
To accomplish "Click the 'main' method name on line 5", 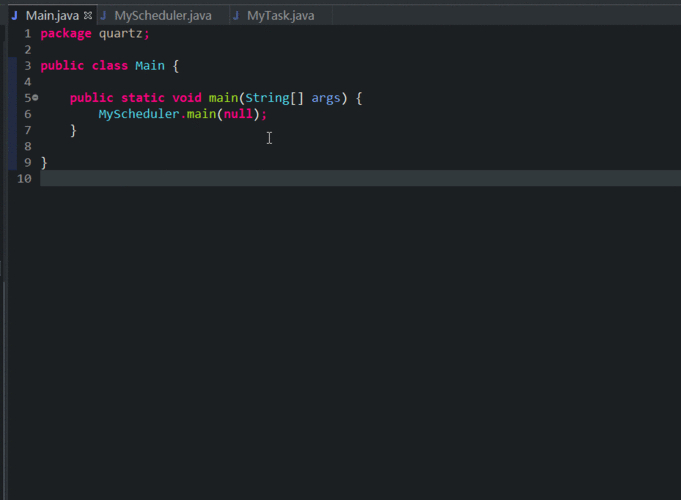I will [223, 98].
